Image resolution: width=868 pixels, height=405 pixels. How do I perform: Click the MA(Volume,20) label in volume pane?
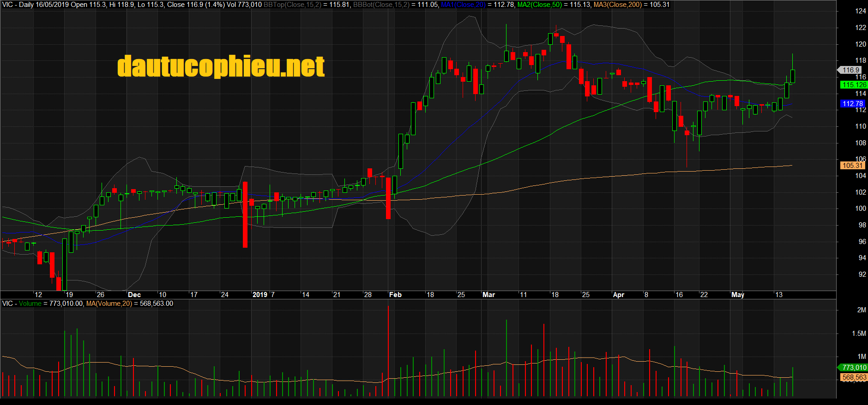click(x=109, y=304)
